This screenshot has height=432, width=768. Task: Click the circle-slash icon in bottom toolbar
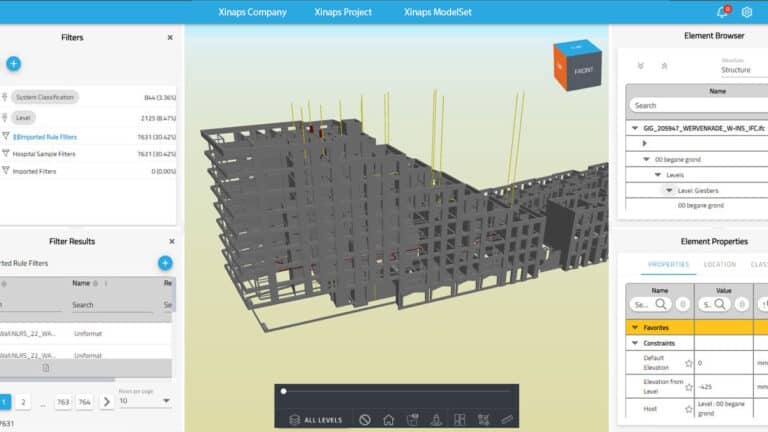coord(365,420)
